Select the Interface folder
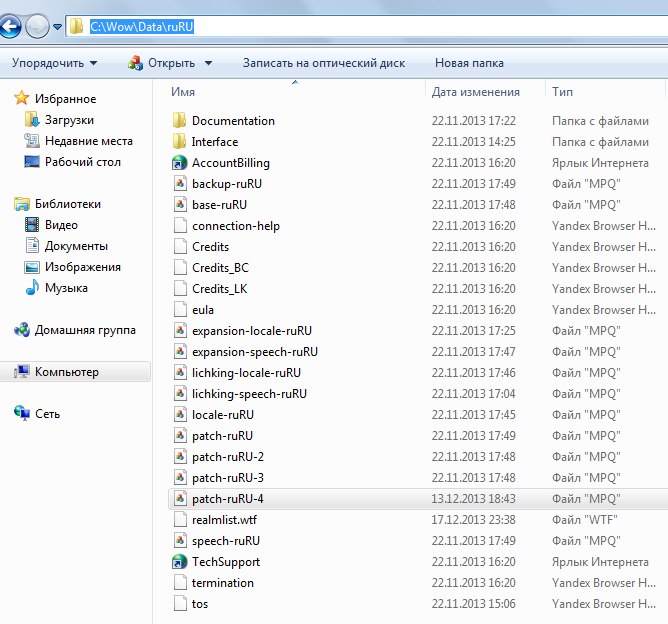The image size is (668, 624). (214, 141)
